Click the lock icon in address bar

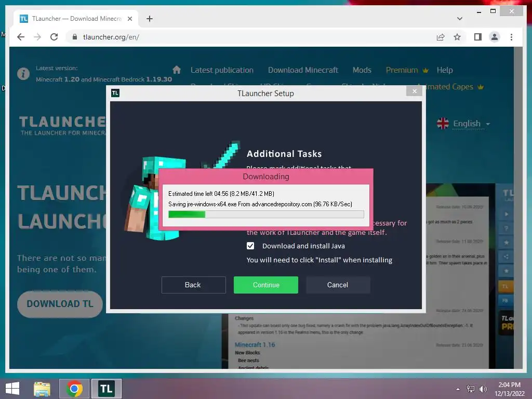(75, 37)
